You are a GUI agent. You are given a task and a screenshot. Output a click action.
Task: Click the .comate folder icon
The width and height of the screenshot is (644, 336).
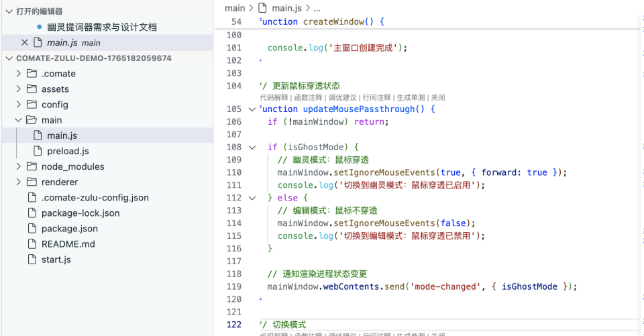tap(32, 74)
